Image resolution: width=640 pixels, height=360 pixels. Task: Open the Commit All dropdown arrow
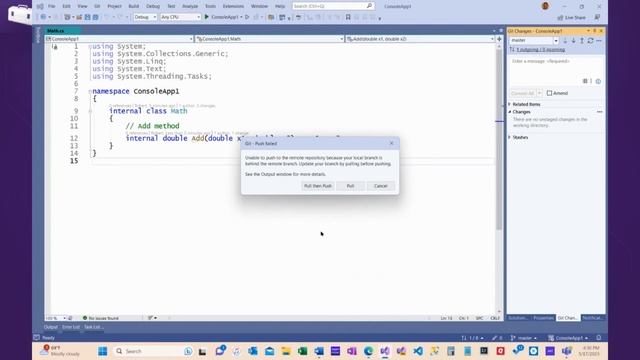tap(540, 93)
